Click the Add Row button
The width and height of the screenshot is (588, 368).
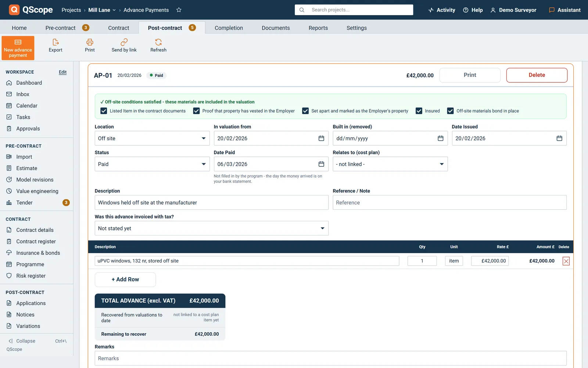[x=125, y=280]
